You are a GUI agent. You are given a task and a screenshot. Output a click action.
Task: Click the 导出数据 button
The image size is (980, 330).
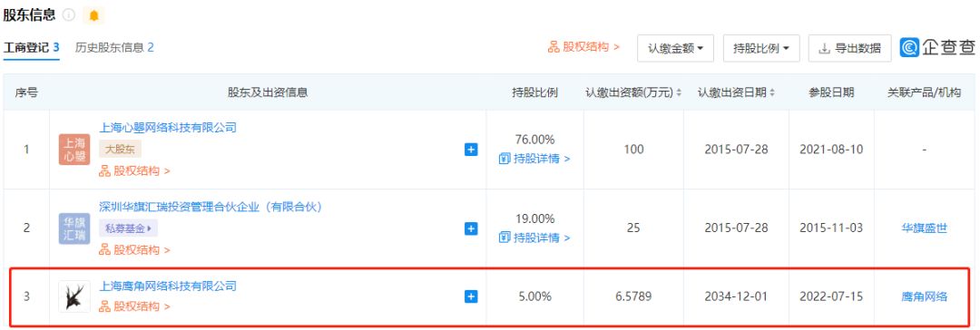tap(850, 48)
